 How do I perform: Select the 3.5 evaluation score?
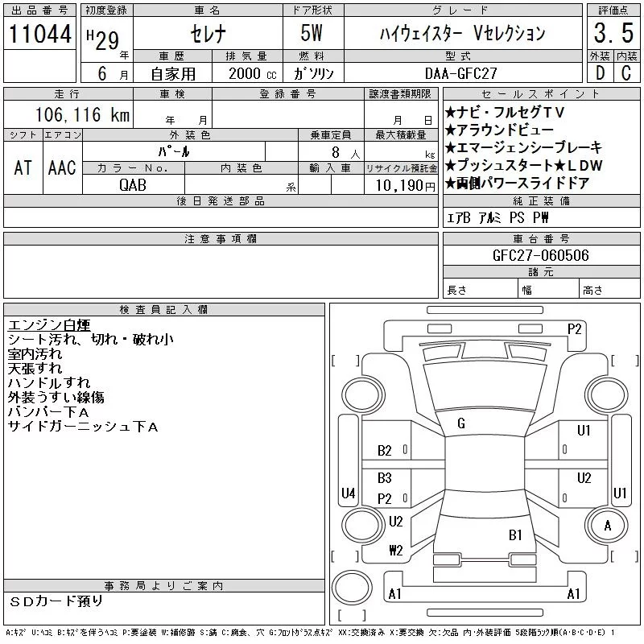click(612, 34)
